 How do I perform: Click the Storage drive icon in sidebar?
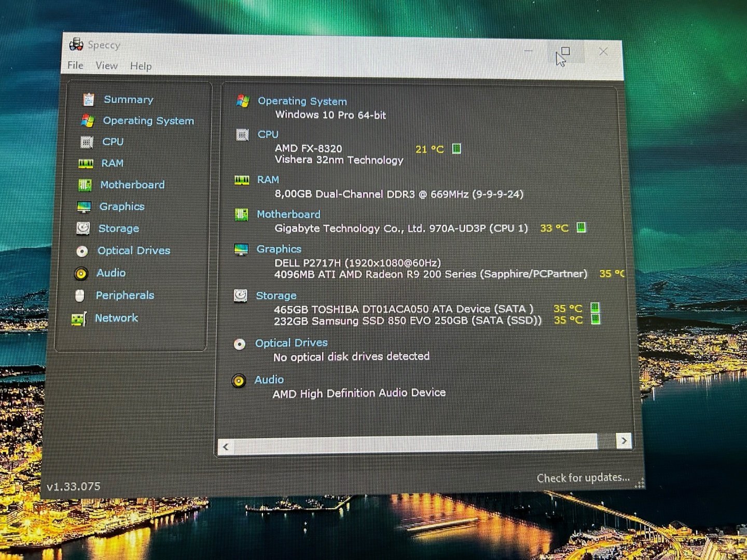83,228
